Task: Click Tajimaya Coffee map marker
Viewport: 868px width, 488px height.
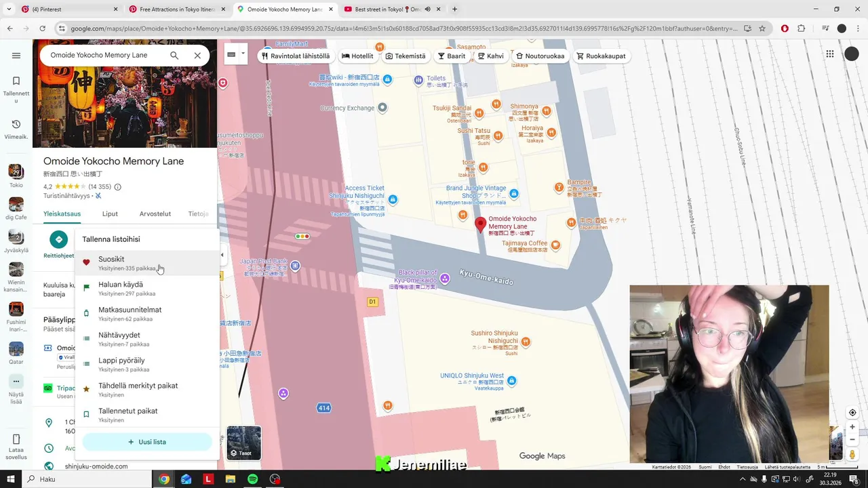Action: [555, 245]
